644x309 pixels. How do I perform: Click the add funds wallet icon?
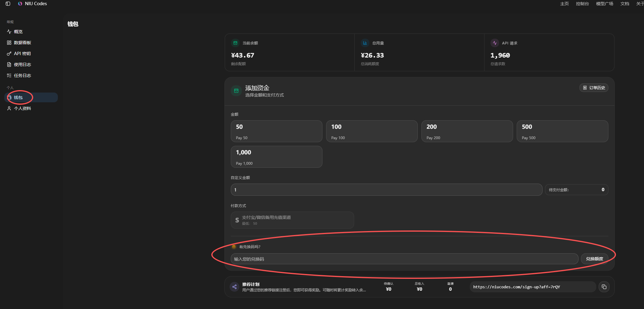tap(236, 91)
